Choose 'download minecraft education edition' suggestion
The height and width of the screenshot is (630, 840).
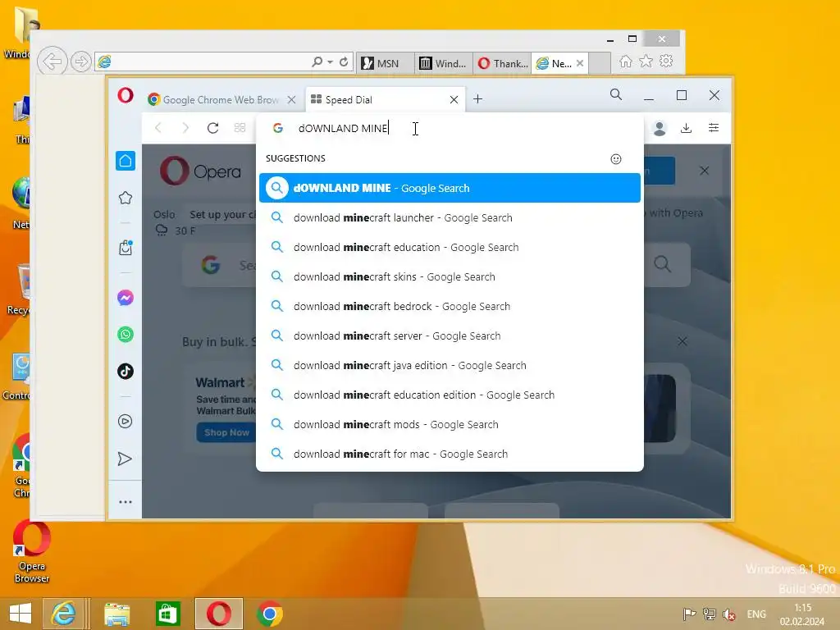point(450,395)
